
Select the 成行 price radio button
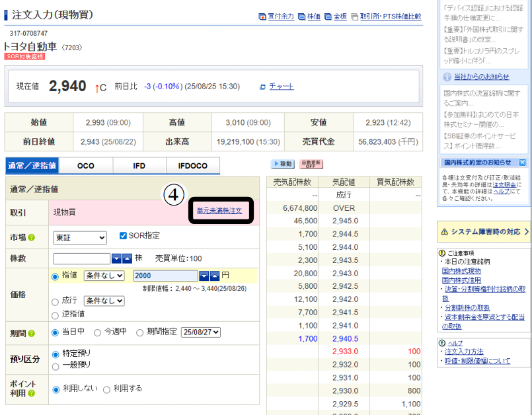coord(55,301)
